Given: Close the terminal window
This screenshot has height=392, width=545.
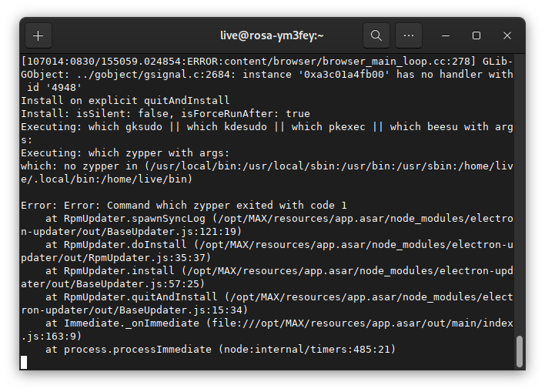Looking at the screenshot, I should click(507, 35).
